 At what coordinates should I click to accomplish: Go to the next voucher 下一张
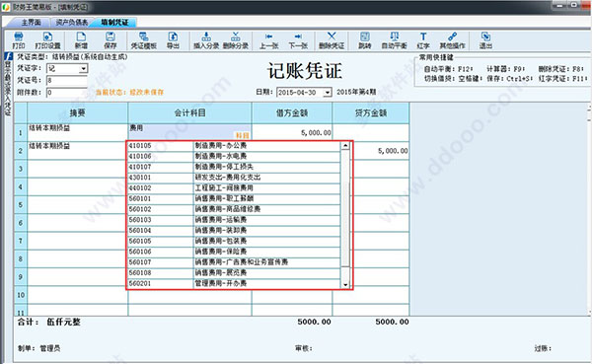[x=298, y=40]
